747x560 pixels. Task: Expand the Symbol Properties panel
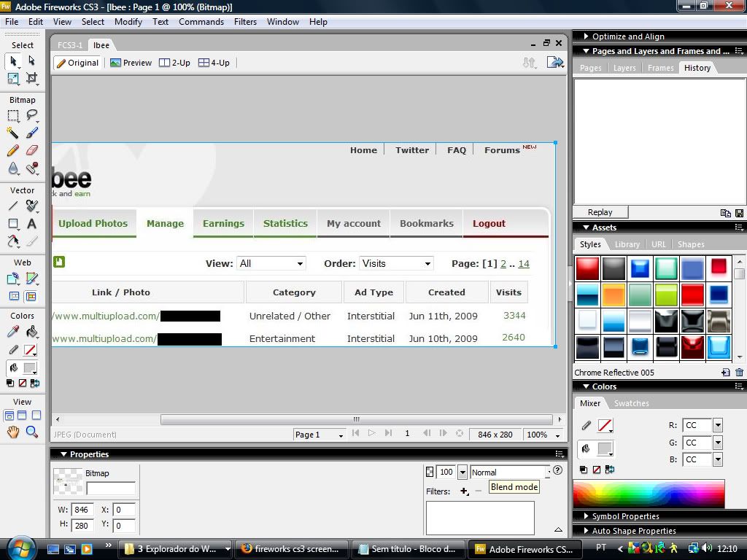(x=587, y=516)
